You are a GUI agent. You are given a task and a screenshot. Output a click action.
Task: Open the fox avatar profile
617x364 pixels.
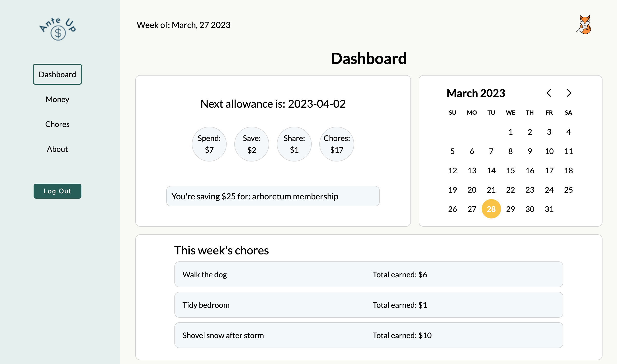click(584, 25)
